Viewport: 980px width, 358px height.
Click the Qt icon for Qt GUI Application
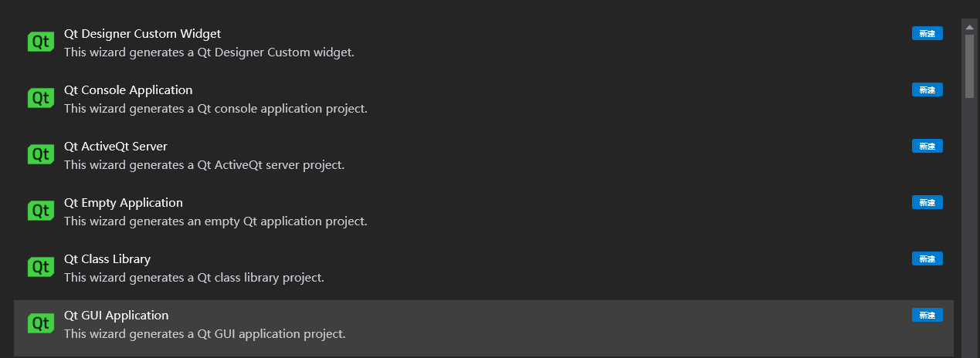pyautogui.click(x=40, y=323)
